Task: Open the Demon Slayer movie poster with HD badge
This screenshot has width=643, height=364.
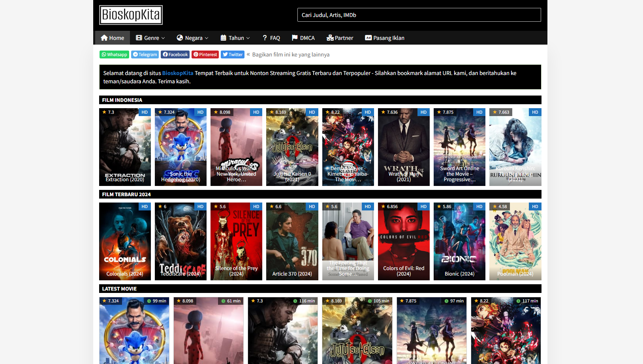Action: pyautogui.click(x=348, y=147)
